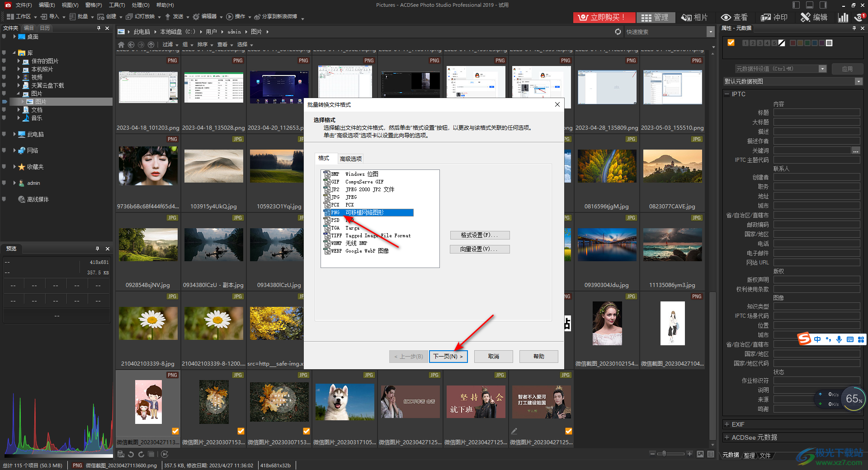Open Format Settings button
This screenshot has height=470, width=868.
[x=480, y=235]
